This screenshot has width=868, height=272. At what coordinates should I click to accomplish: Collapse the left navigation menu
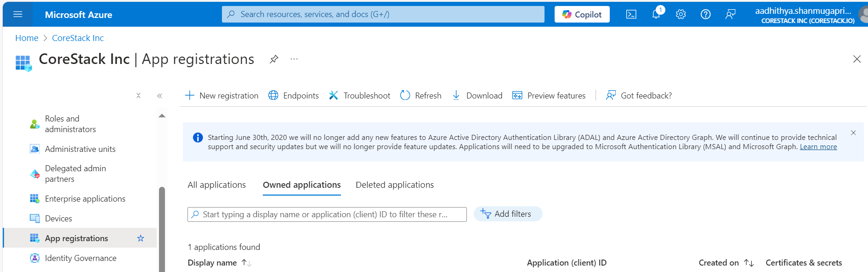(159, 96)
